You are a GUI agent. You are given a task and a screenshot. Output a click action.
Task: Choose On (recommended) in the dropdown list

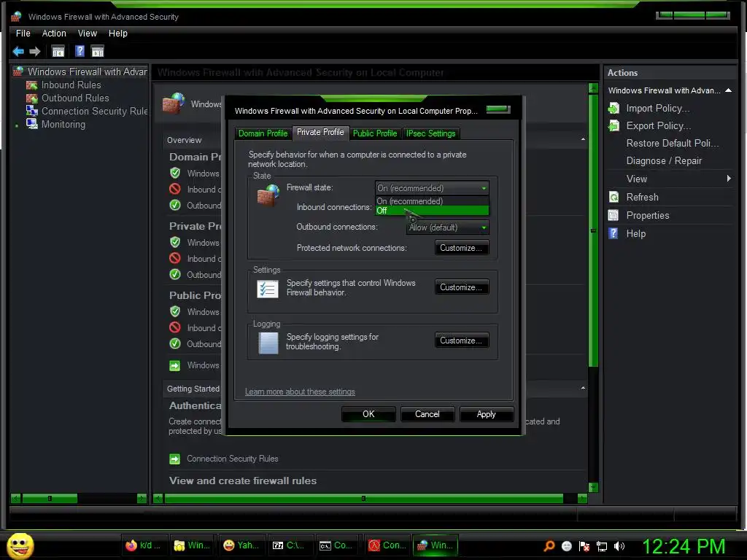[432, 201]
